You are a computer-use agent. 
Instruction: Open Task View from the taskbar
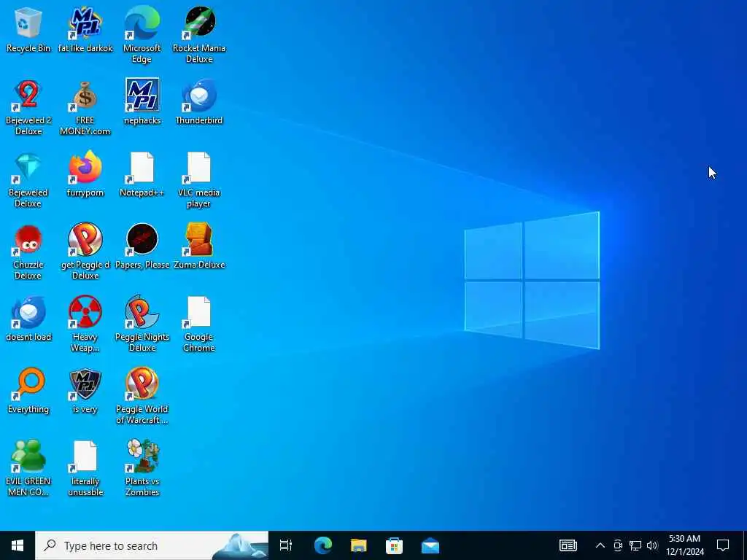286,545
